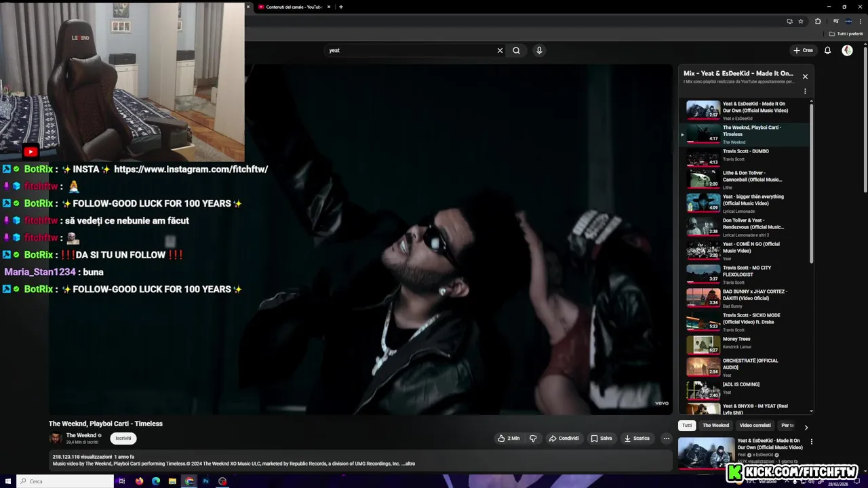Expand the description with ...altro
Viewport: 868px width, 488px height.
coord(408,464)
